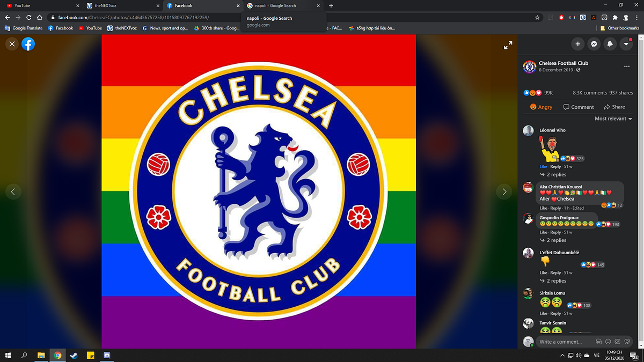Close the photo viewer with X
This screenshot has width=644, height=362.
(x=12, y=44)
